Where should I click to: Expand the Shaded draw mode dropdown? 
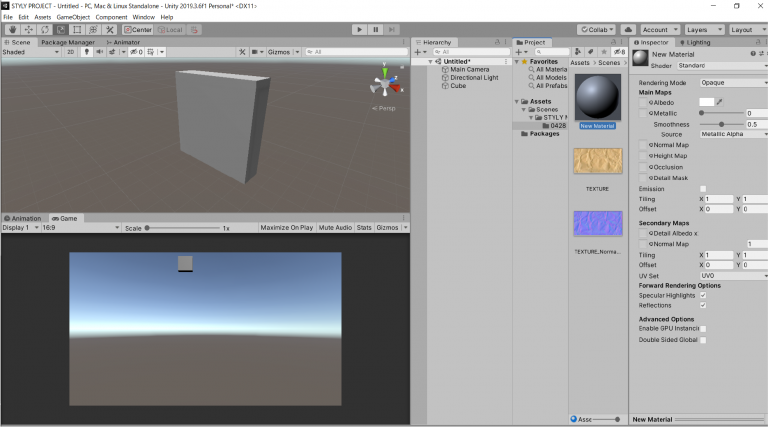click(x=30, y=51)
